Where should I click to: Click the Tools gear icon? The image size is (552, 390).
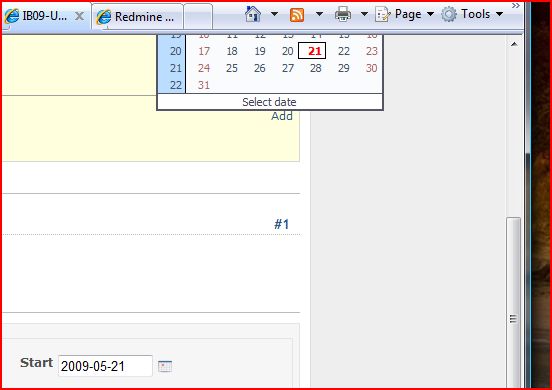point(449,14)
